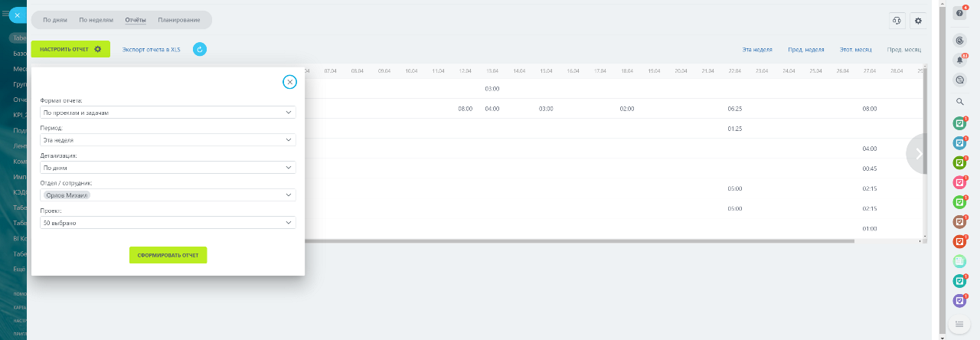
Task: Switch to the Планирование tab
Action: [x=179, y=20]
